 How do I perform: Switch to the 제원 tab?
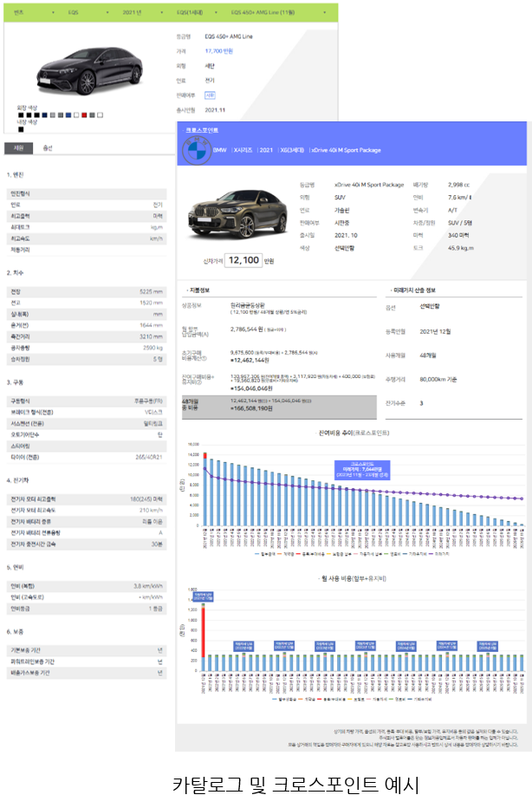[17, 148]
